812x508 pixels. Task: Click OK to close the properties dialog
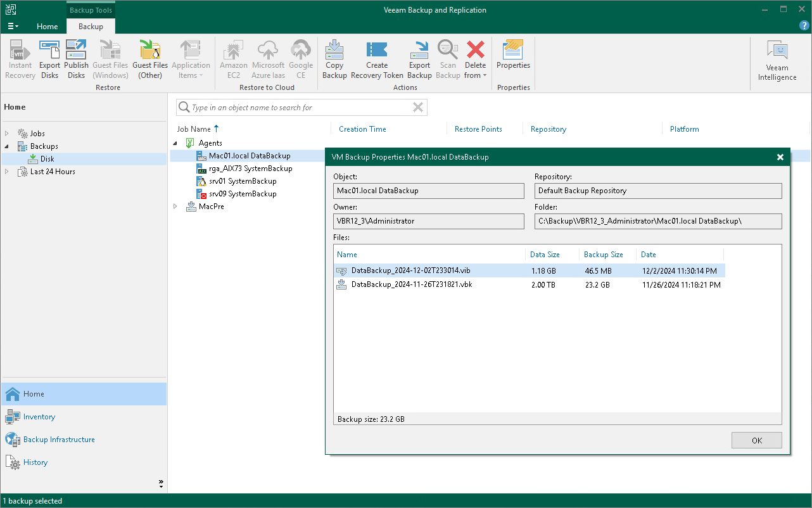pyautogui.click(x=756, y=440)
